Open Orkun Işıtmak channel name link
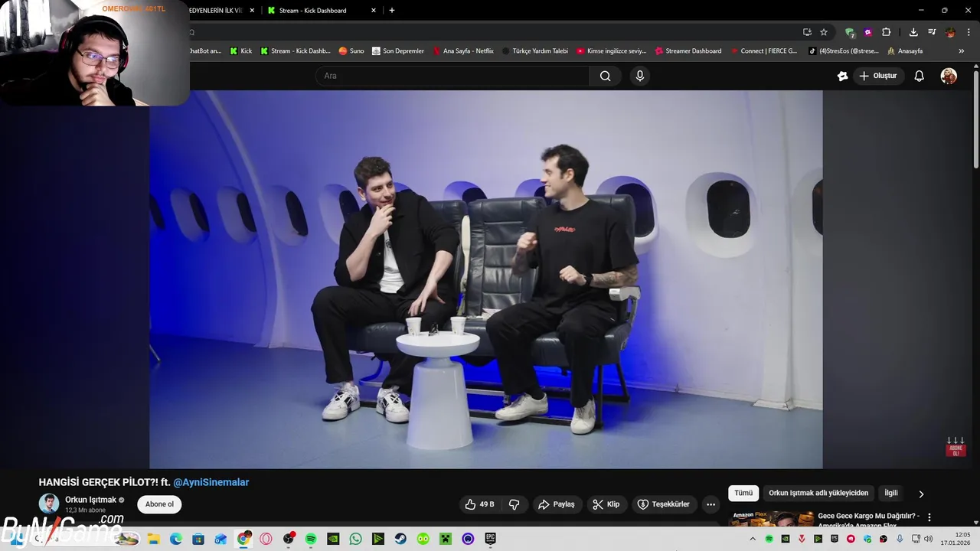 (90, 500)
